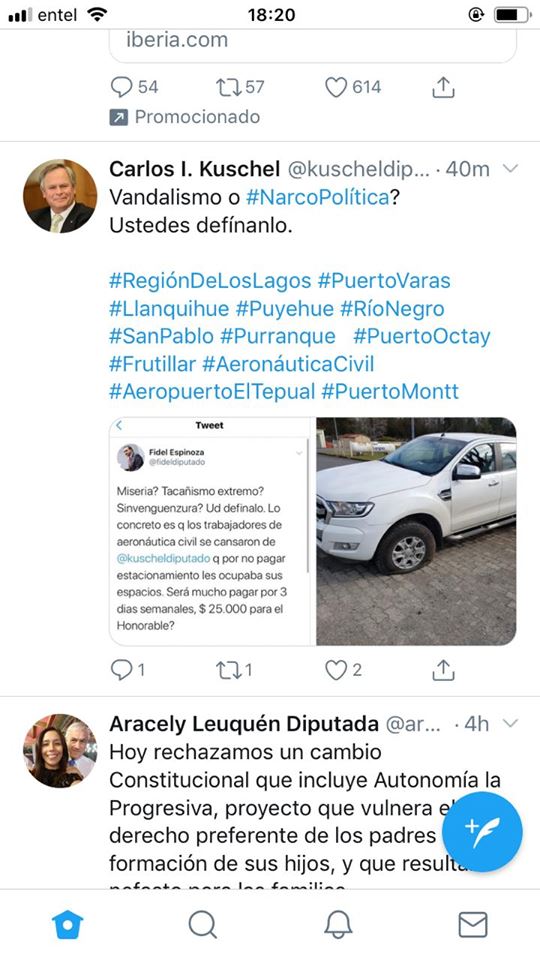Open the Search tab in bottom bar
This screenshot has width=540, height=960.
pyautogui.click(x=203, y=924)
